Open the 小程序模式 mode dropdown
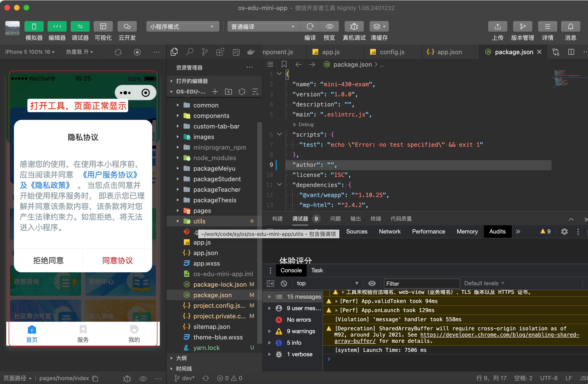Screen dimensions: 588x384 click(182, 26)
